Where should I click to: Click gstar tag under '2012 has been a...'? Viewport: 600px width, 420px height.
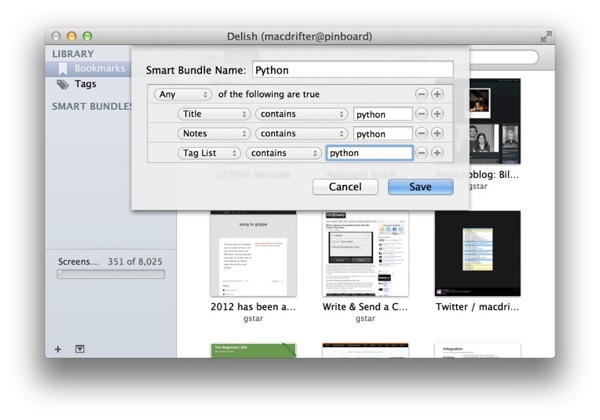tap(253, 319)
